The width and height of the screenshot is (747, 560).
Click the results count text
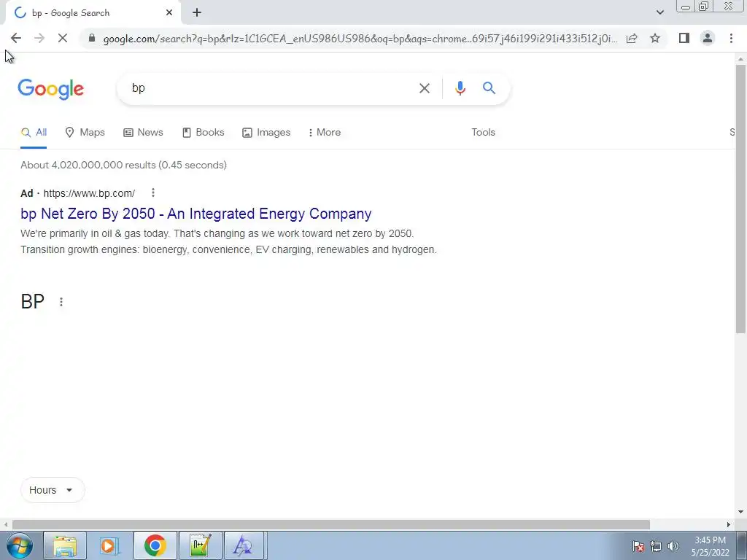coord(123,166)
